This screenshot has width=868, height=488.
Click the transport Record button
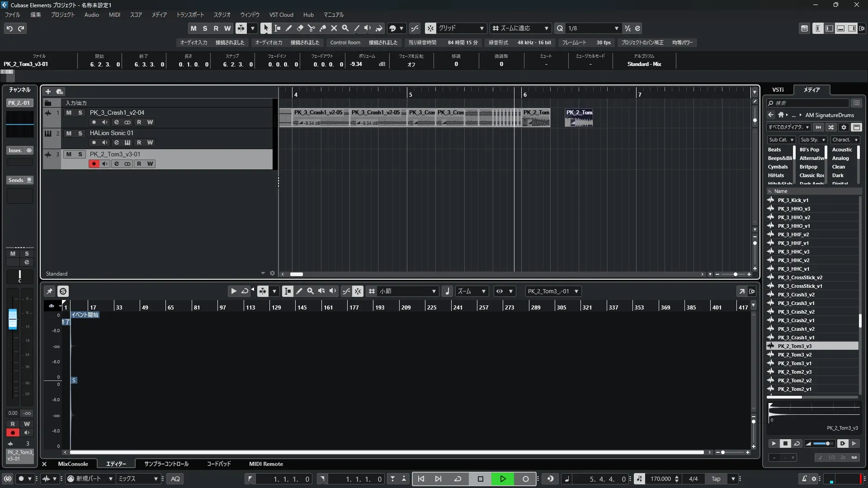525,479
